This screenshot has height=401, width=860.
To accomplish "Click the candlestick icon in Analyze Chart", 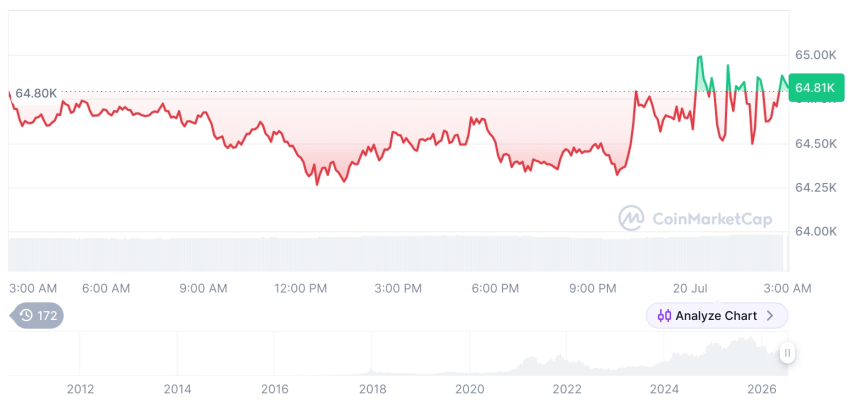I will point(664,316).
